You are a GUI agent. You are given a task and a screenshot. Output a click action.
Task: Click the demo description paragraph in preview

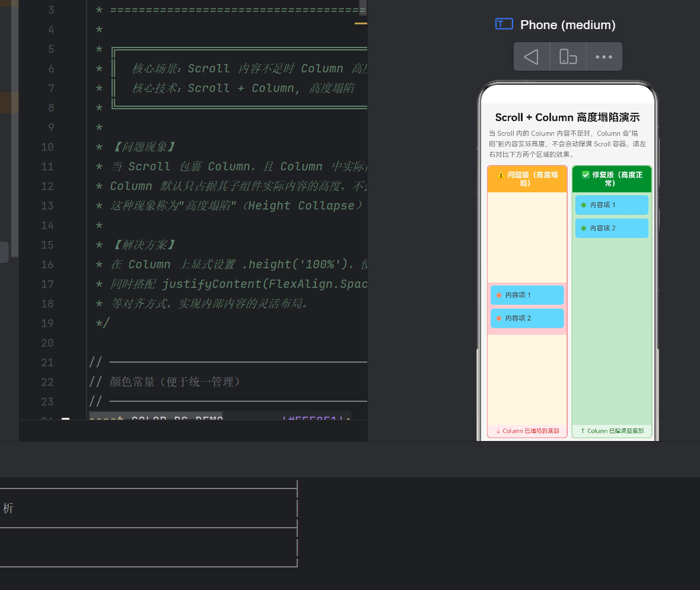coord(567,144)
